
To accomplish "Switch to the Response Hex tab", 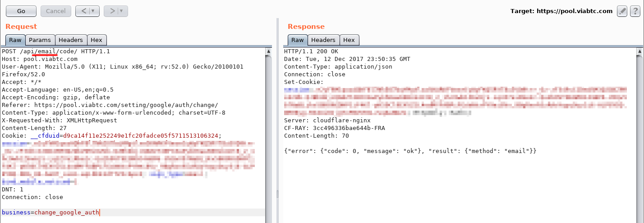I will [349, 40].
